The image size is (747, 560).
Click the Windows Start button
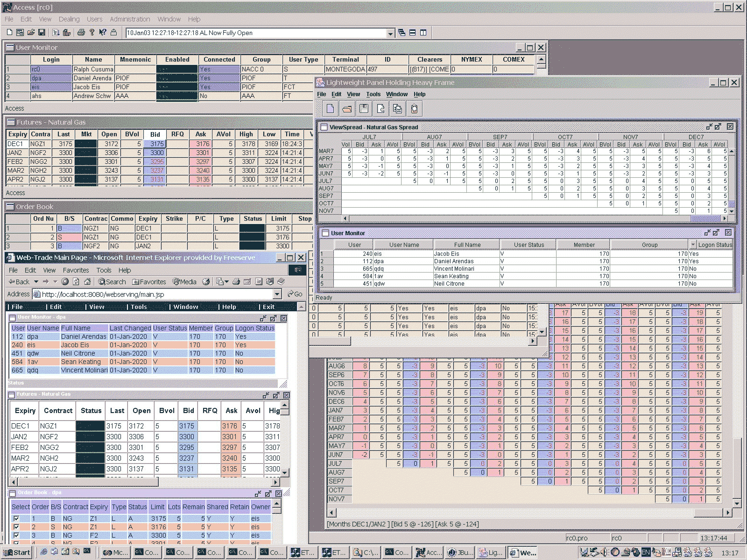pyautogui.click(x=17, y=553)
